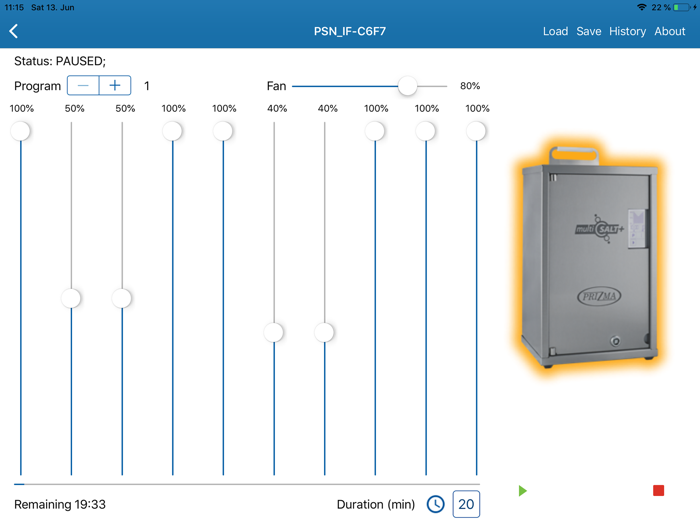Image resolution: width=700 pixels, height=525 pixels.
Task: Click the Fan speed slider handle
Action: point(407,86)
